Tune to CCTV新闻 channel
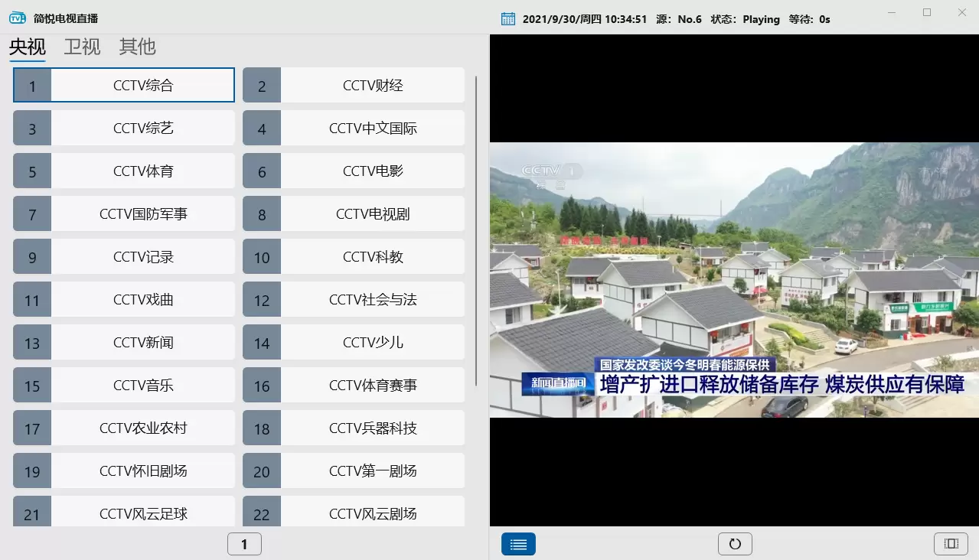The height and width of the screenshot is (560, 979). pyautogui.click(x=124, y=342)
